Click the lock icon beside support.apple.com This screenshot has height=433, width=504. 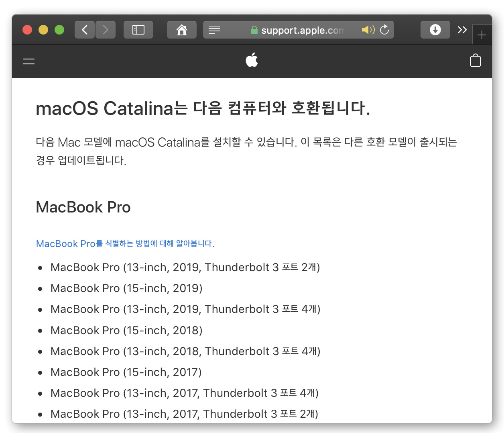tap(254, 30)
